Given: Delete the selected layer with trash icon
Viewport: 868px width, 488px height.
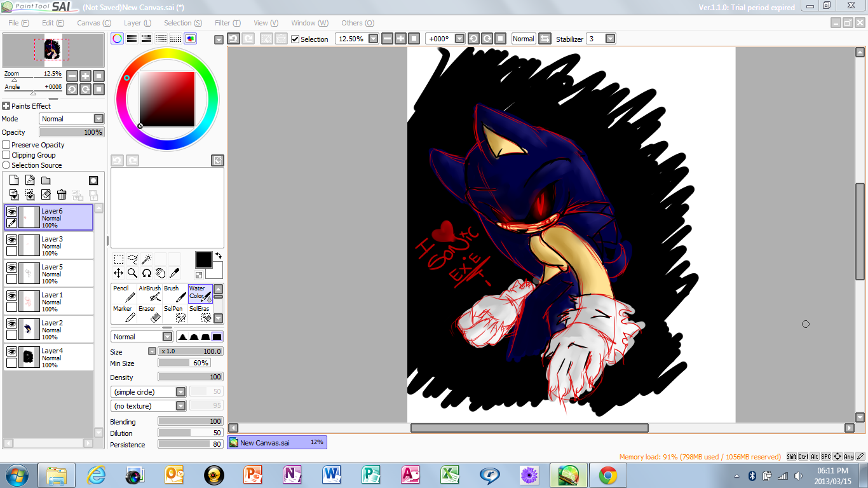Looking at the screenshot, I should coord(62,194).
